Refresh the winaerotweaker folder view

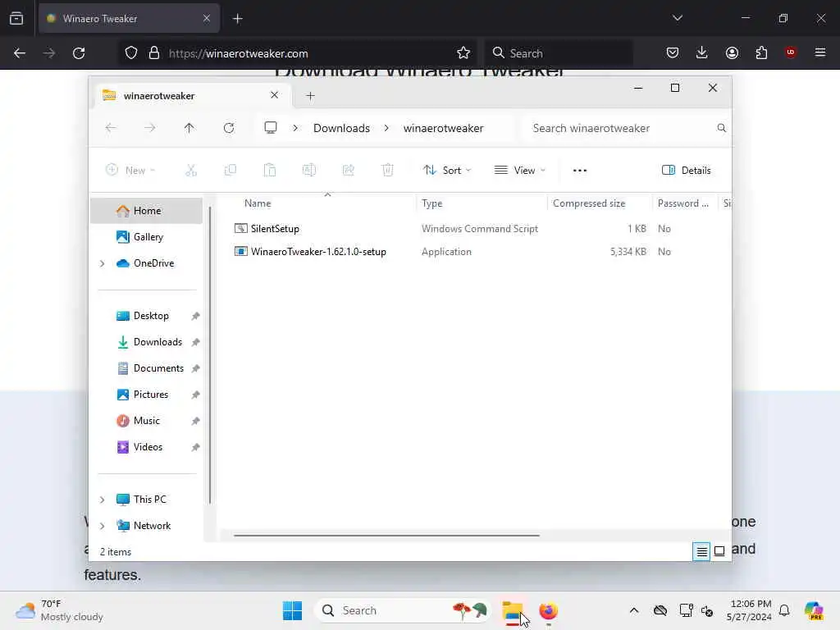[229, 128]
